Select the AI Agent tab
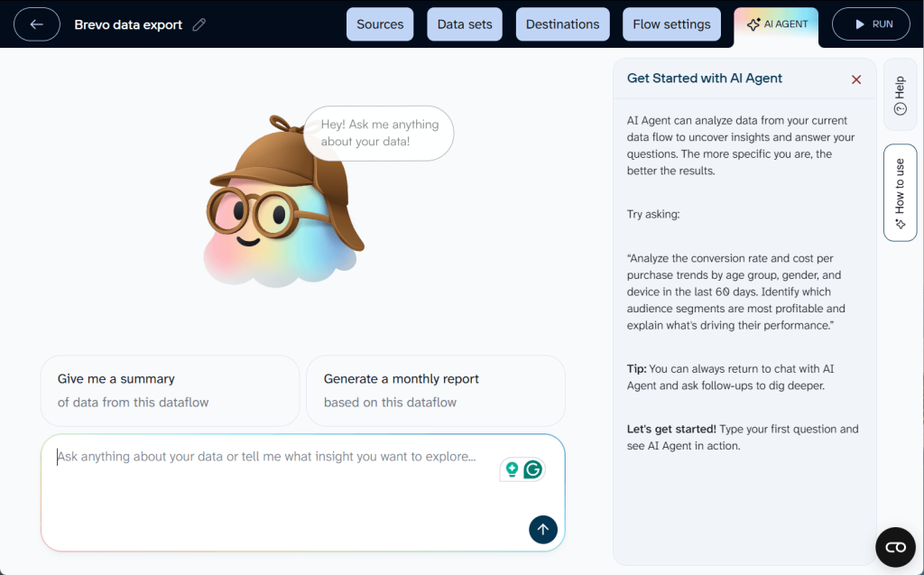 coord(776,24)
